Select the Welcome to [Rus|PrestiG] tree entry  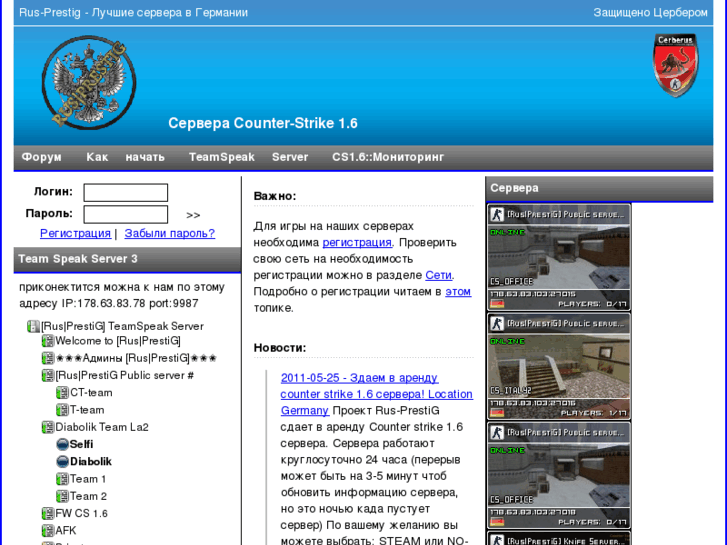(x=118, y=341)
